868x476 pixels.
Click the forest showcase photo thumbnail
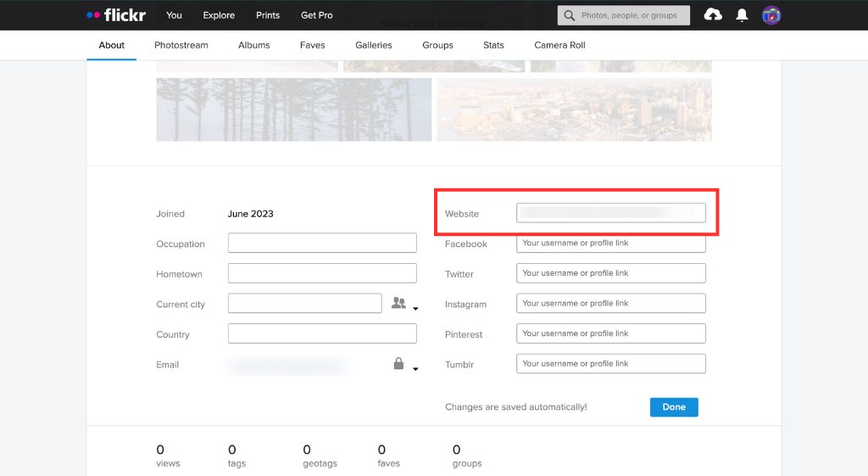293,109
